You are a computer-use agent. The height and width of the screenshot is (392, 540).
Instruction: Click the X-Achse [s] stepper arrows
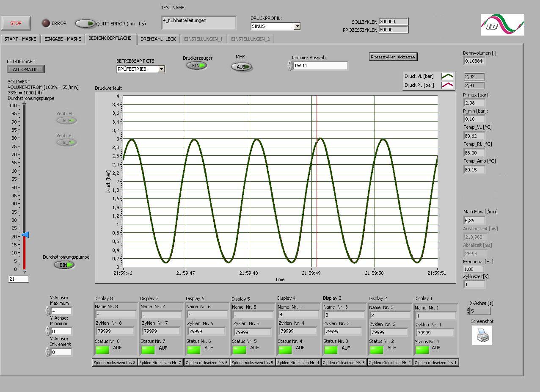(x=468, y=311)
